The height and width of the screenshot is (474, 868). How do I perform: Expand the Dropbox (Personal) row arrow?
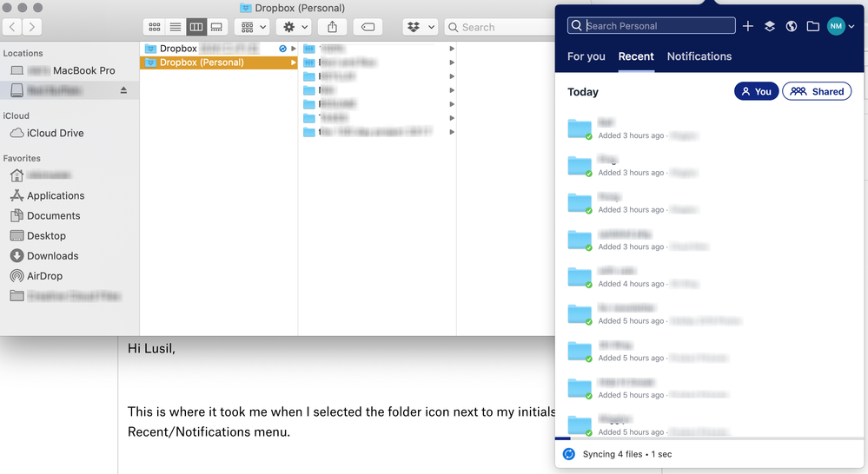(x=293, y=63)
